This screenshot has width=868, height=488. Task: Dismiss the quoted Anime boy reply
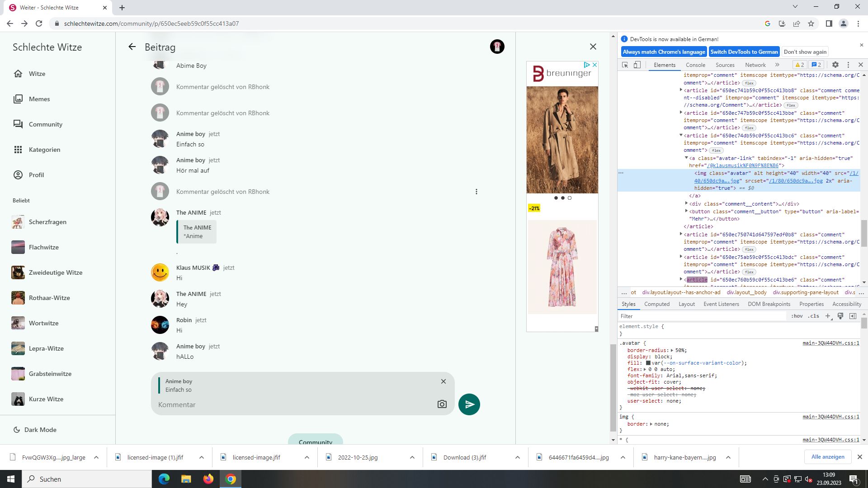click(443, 381)
